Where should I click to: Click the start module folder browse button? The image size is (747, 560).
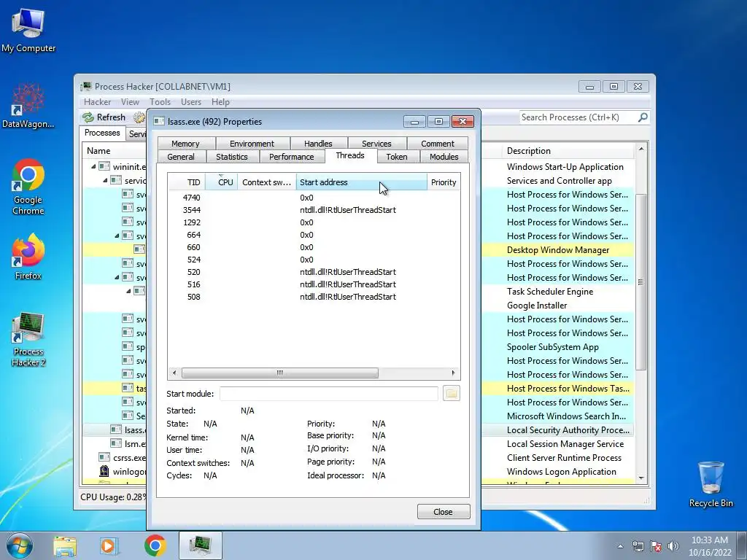(x=451, y=393)
